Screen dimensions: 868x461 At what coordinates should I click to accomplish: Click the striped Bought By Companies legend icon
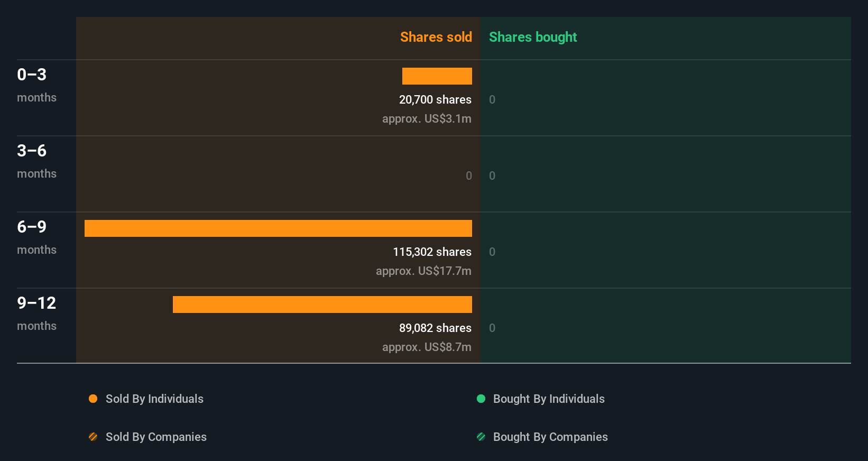[481, 437]
